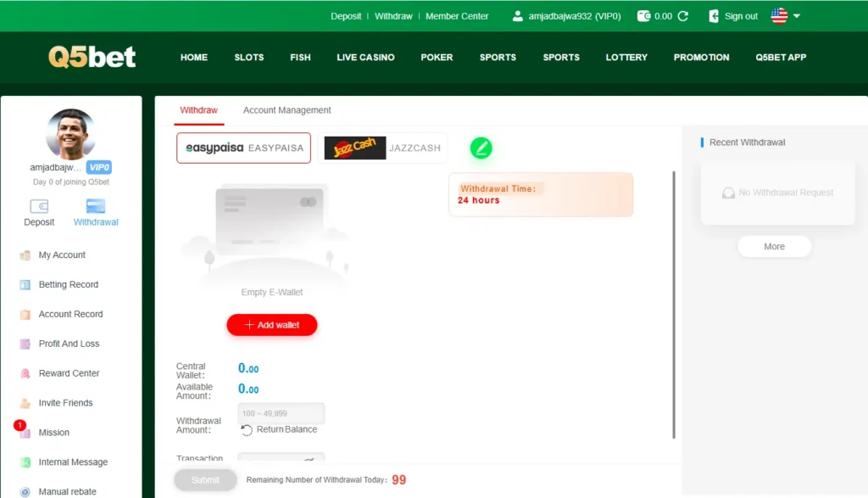Click the Withdrawal Amount input field
This screenshot has height=498, width=868.
281,413
